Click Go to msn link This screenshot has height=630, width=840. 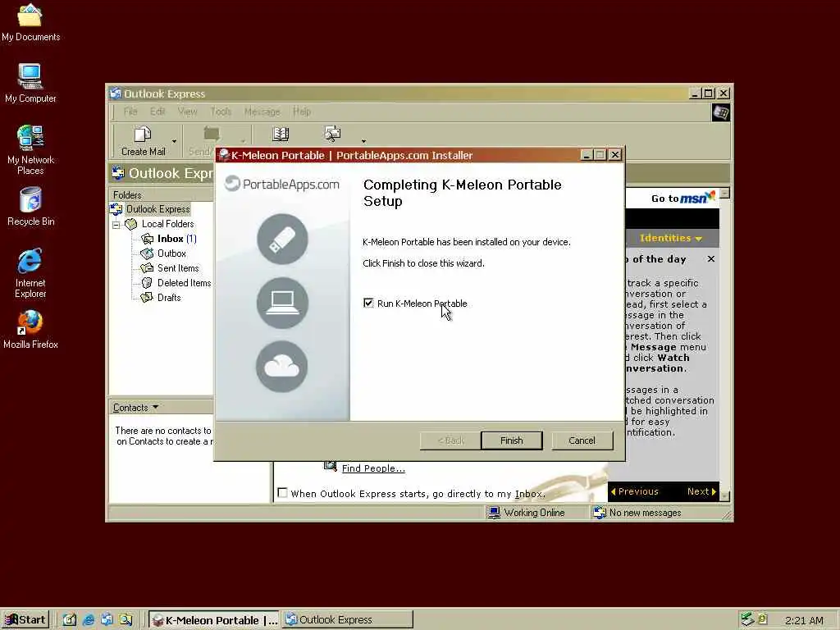(683, 198)
